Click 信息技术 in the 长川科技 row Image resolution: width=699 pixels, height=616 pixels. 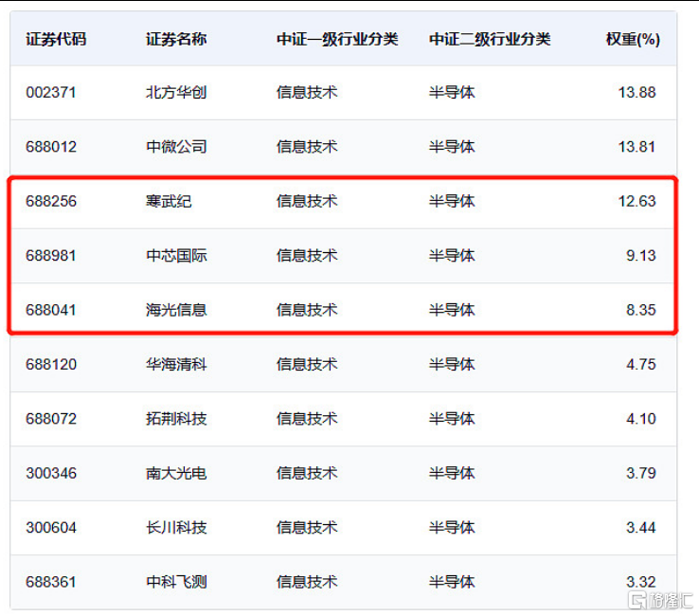click(307, 528)
